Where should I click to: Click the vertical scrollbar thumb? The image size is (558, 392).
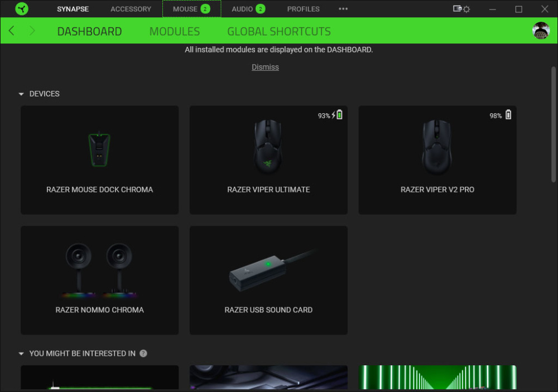(x=554, y=124)
